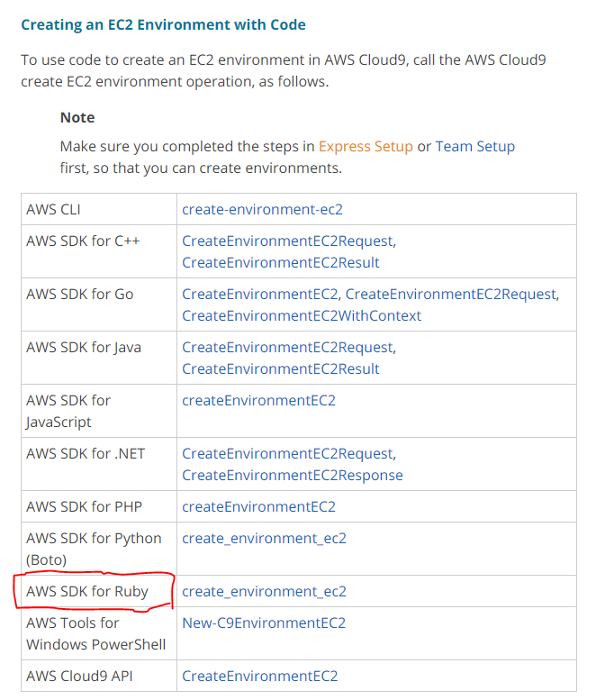Click the 'AWS SDK for C++' cell
The image size is (596, 700).
coord(99,251)
